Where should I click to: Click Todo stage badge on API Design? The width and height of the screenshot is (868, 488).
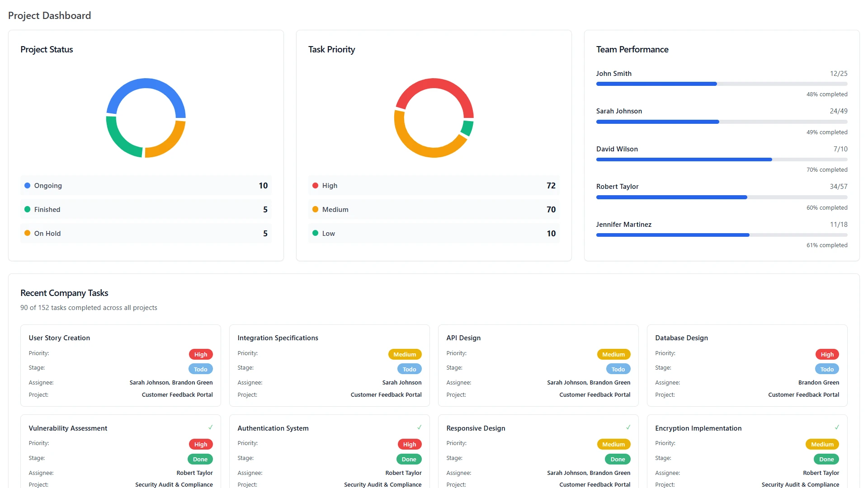click(618, 369)
